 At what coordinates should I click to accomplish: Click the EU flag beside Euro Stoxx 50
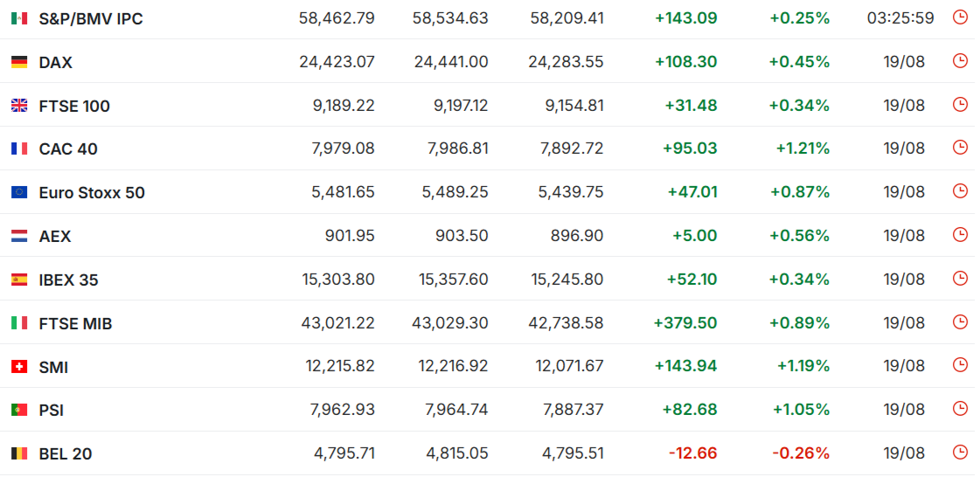coord(19,192)
